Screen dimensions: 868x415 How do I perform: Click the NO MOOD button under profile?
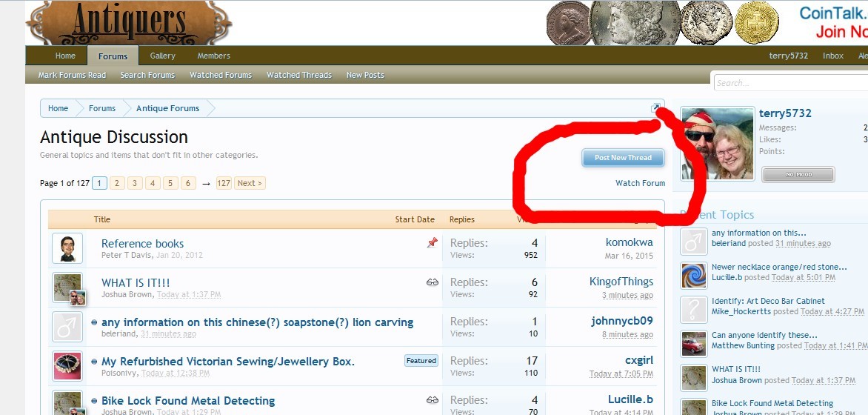click(x=798, y=175)
